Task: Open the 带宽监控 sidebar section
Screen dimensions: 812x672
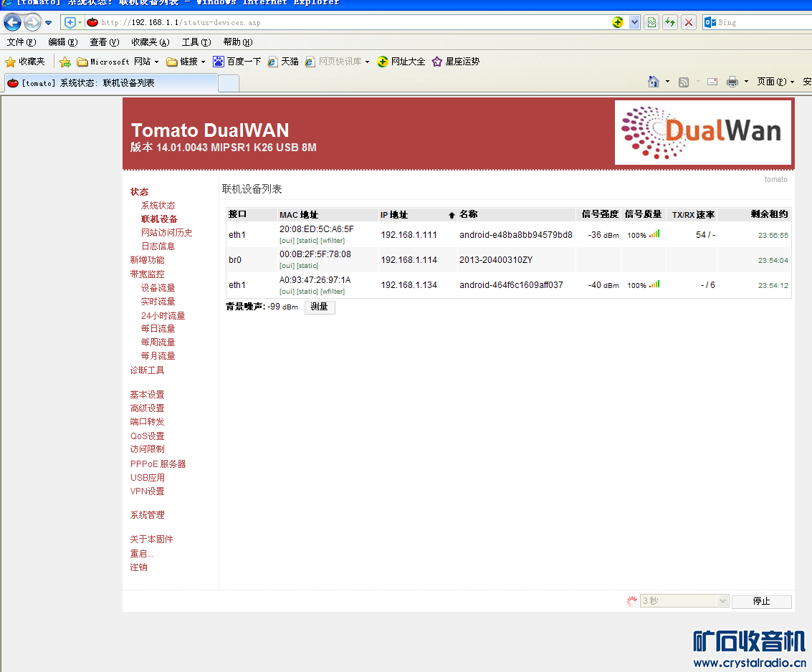Action: click(x=147, y=274)
